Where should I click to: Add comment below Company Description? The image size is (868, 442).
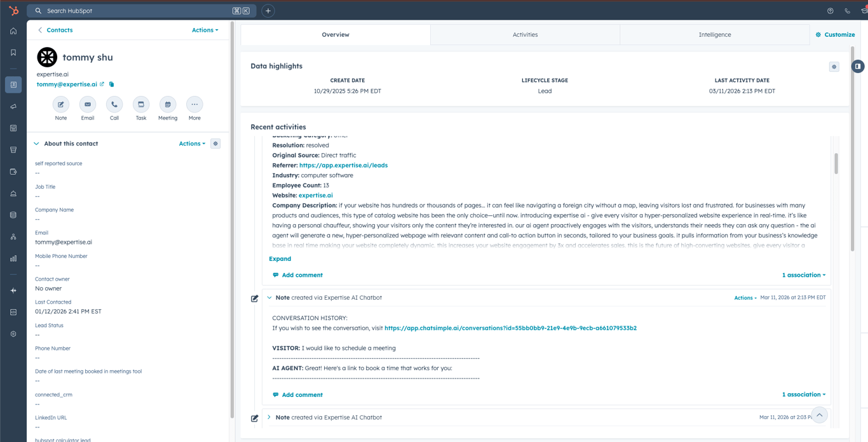coord(297,275)
